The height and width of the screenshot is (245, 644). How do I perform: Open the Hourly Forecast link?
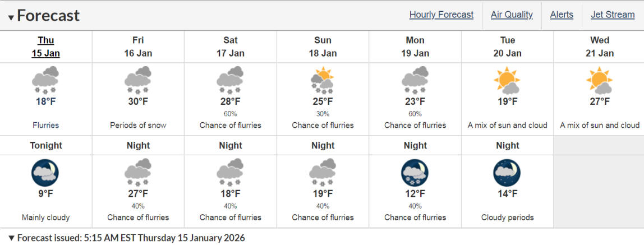click(x=441, y=15)
